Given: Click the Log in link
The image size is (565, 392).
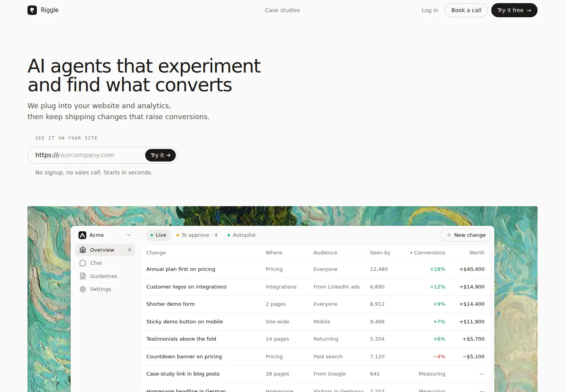Looking at the screenshot, I should point(430,10).
